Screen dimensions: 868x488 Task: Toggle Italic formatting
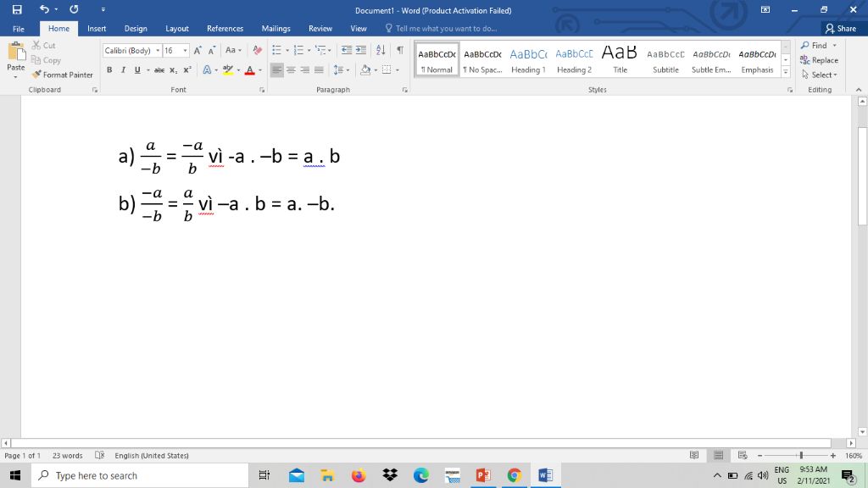pyautogui.click(x=123, y=69)
